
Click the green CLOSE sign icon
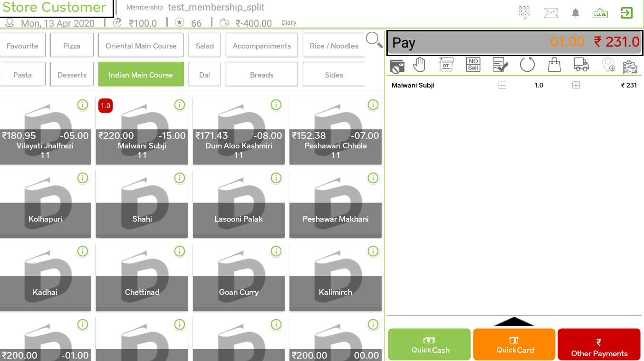click(x=600, y=13)
